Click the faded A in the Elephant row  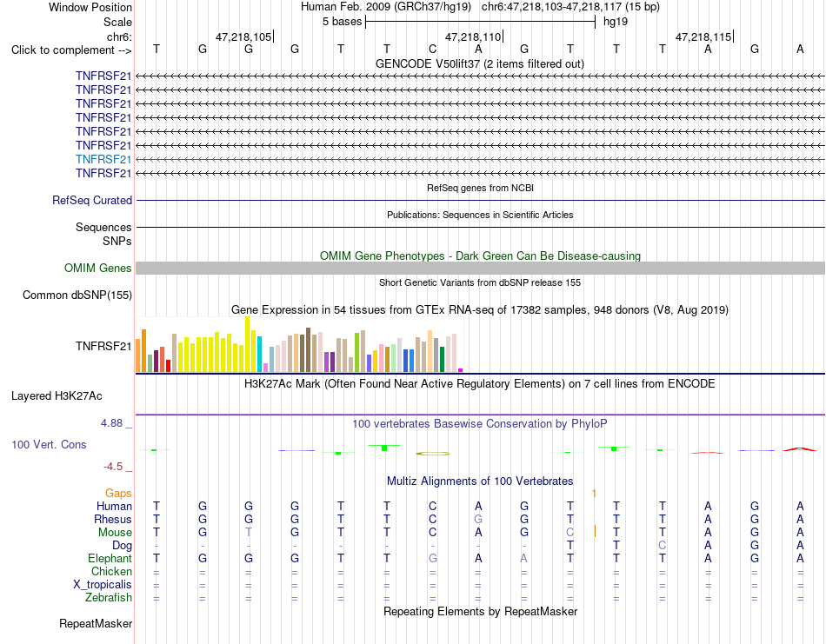(523, 558)
